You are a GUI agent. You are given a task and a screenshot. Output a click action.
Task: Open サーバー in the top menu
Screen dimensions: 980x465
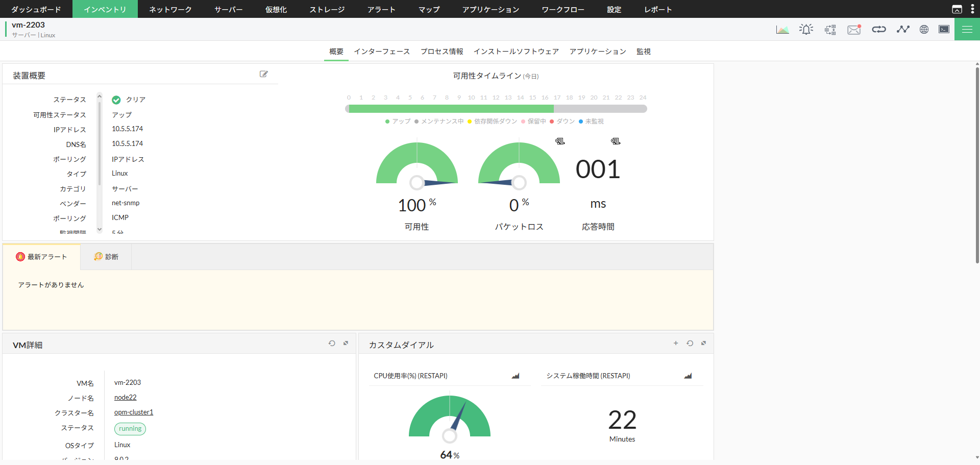click(229, 9)
